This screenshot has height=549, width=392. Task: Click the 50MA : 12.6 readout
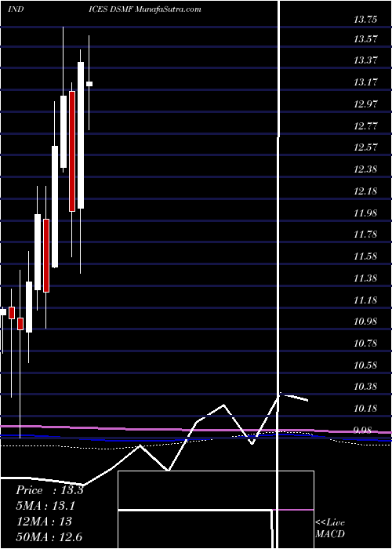(x=49, y=536)
